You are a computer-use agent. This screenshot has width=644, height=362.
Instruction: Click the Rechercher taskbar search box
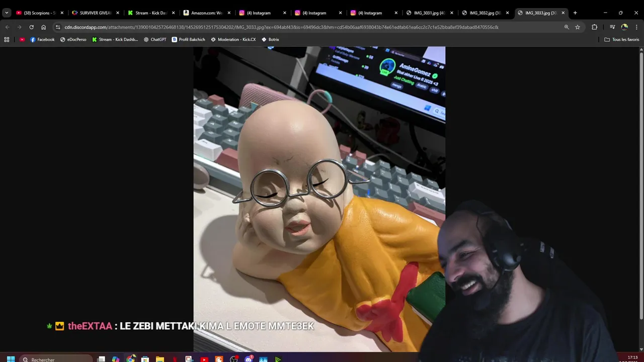tap(56, 359)
